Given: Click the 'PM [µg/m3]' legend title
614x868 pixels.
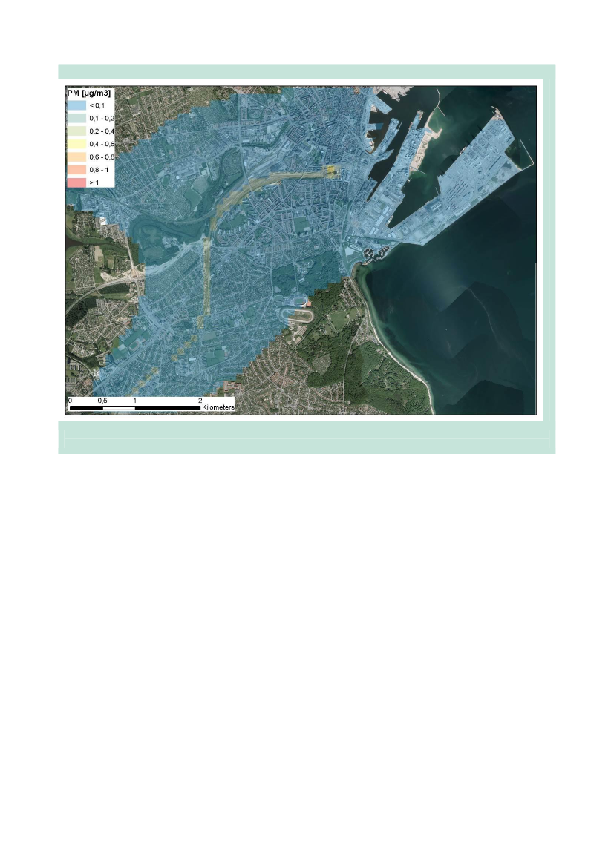Looking at the screenshot, I should coord(88,93).
